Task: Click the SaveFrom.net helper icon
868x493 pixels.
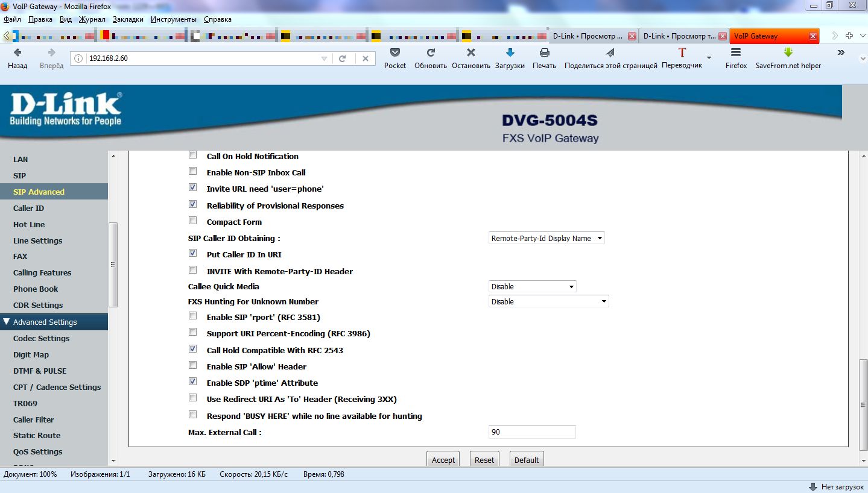Action: pyautogui.click(x=788, y=52)
